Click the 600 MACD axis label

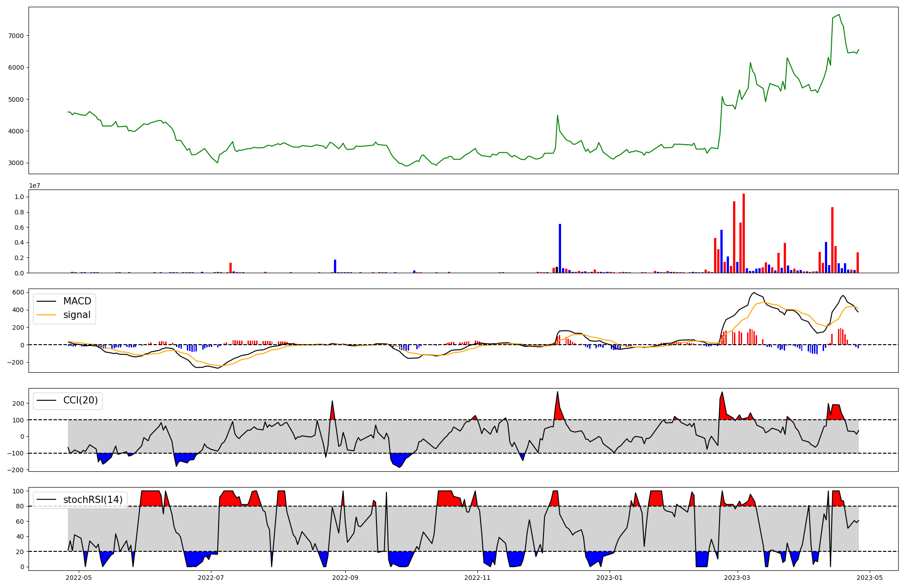coord(18,292)
